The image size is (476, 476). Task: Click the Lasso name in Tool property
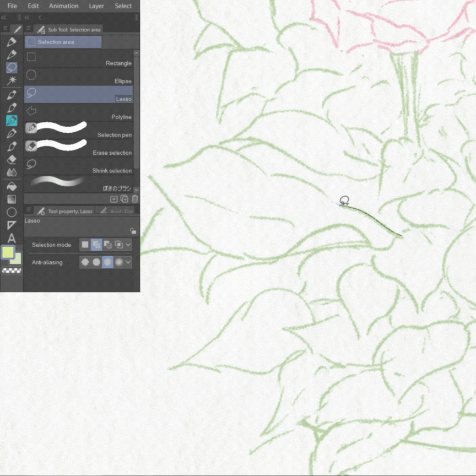coord(32,221)
